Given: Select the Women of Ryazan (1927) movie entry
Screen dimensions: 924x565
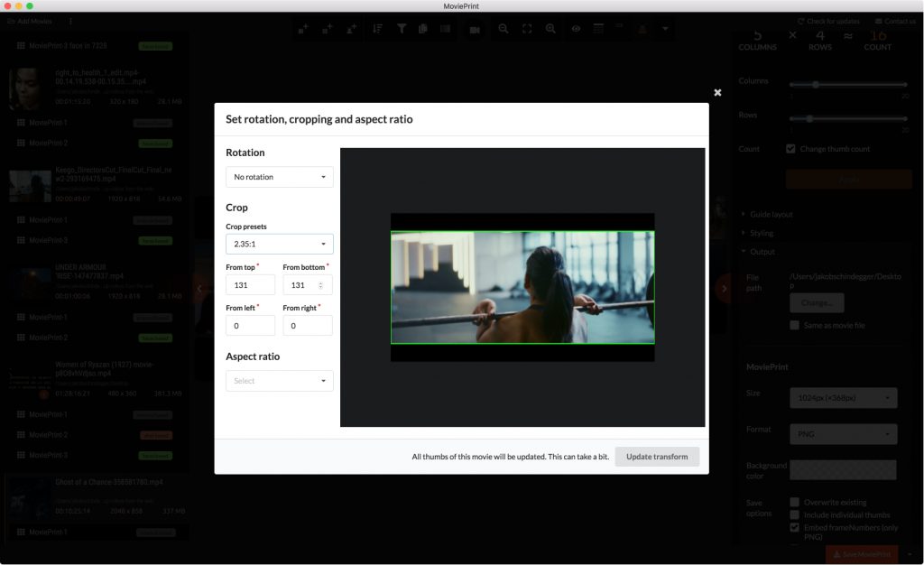Looking at the screenshot, I should [94, 380].
